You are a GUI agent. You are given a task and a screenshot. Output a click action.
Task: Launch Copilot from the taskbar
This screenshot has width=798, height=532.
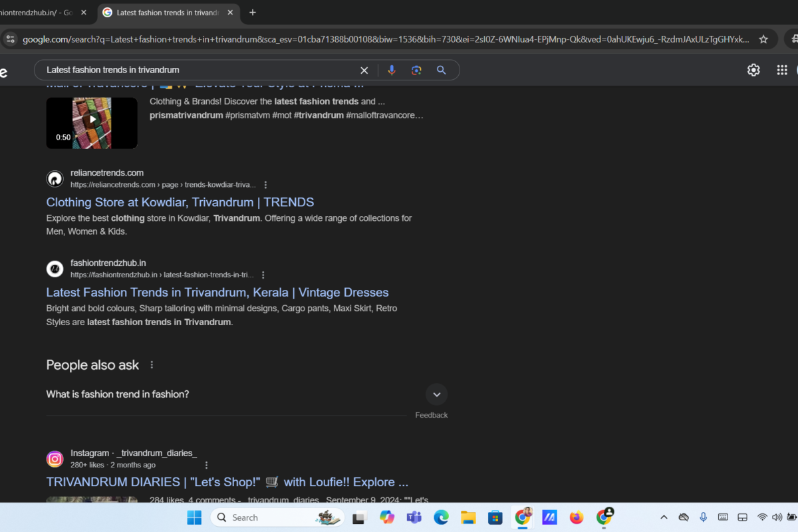(387, 517)
